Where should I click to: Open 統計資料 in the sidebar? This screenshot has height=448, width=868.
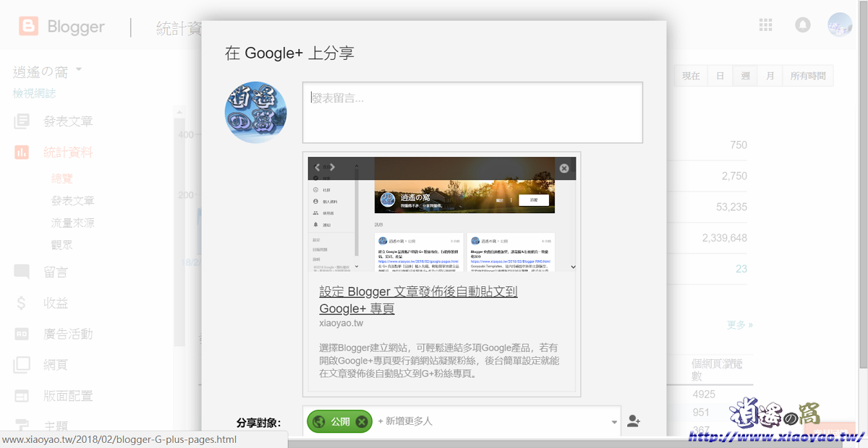pyautogui.click(x=68, y=152)
